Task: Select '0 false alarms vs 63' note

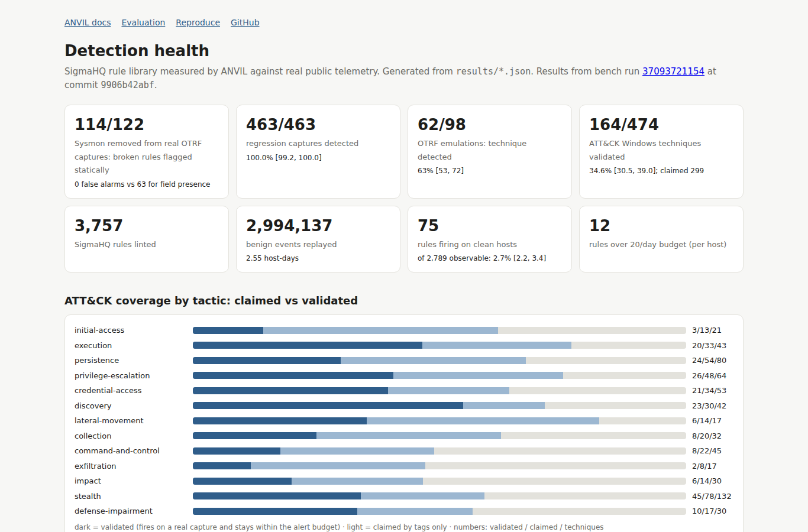Action: 142,184
